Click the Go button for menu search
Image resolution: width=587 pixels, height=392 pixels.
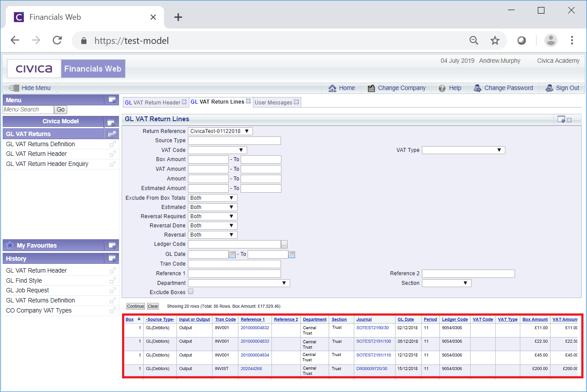click(60, 110)
